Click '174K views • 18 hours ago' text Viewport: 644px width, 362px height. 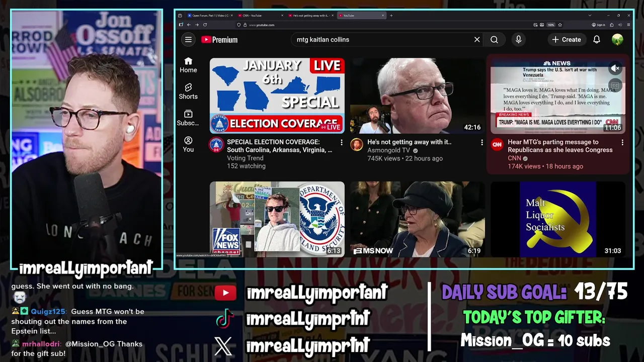pos(545,166)
